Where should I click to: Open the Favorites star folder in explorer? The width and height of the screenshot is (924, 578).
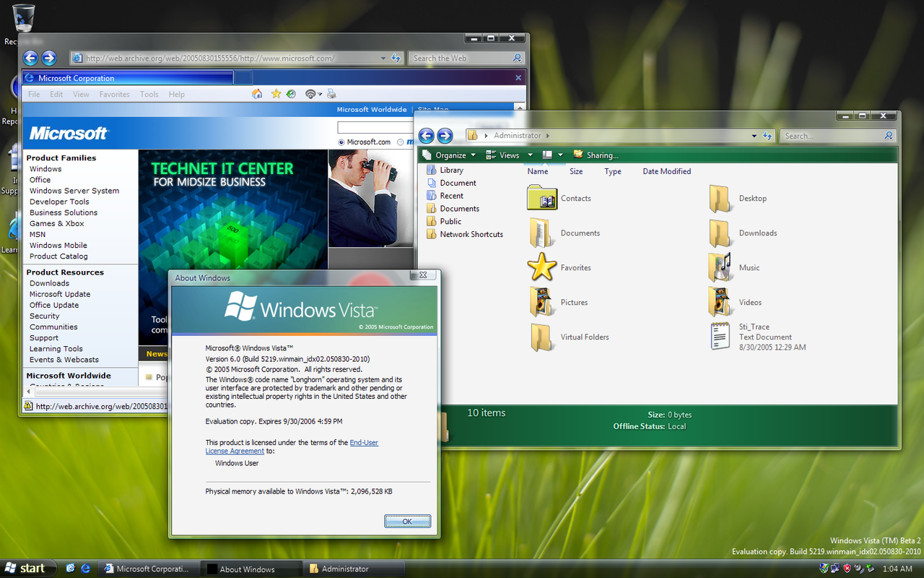[542, 267]
